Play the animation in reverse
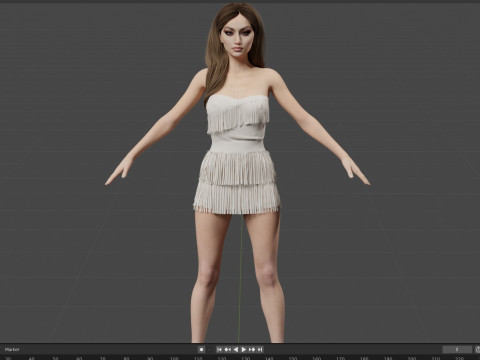The width and height of the screenshot is (480, 360). pos(236,349)
